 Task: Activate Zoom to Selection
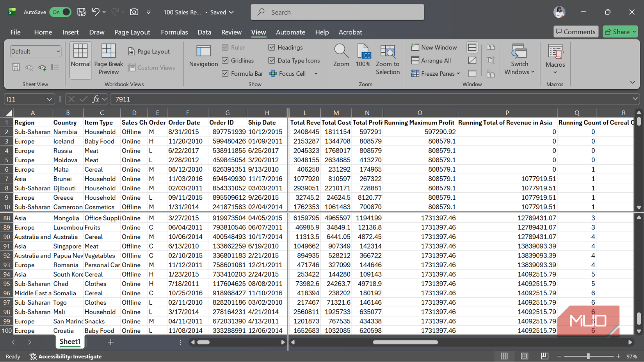click(388, 59)
